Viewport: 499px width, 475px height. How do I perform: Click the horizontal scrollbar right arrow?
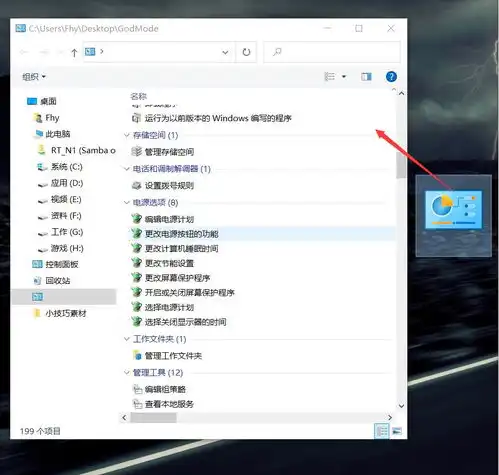coord(390,417)
